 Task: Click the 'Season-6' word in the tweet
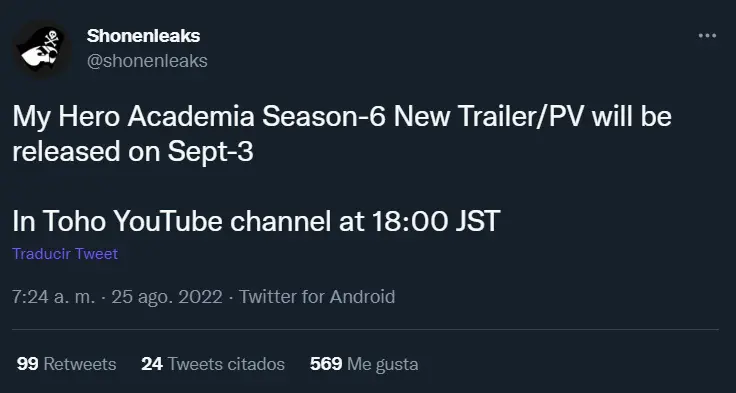point(324,117)
